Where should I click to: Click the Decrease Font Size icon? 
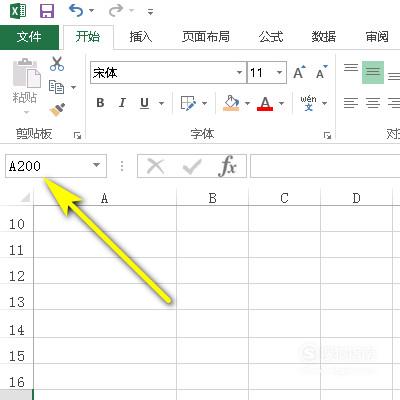point(321,72)
